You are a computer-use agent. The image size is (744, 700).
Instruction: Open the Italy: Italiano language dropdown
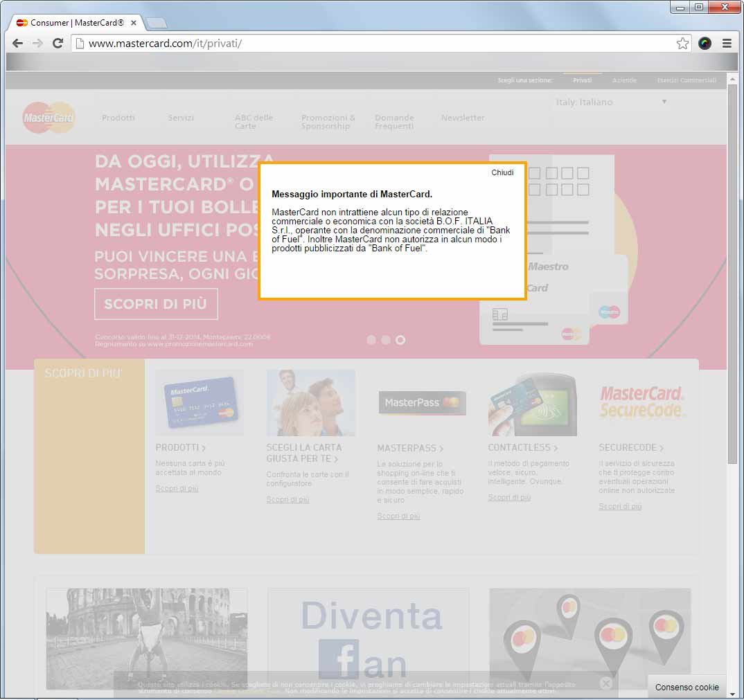611,102
